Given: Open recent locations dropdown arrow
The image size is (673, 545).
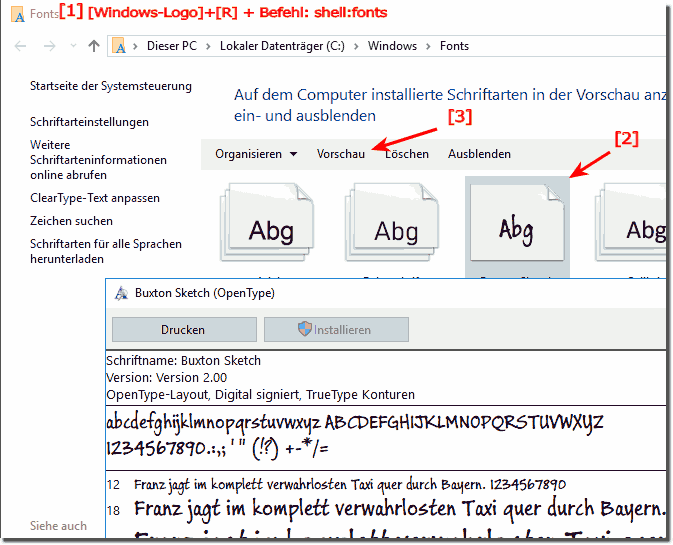Looking at the screenshot, I should click(x=73, y=45).
